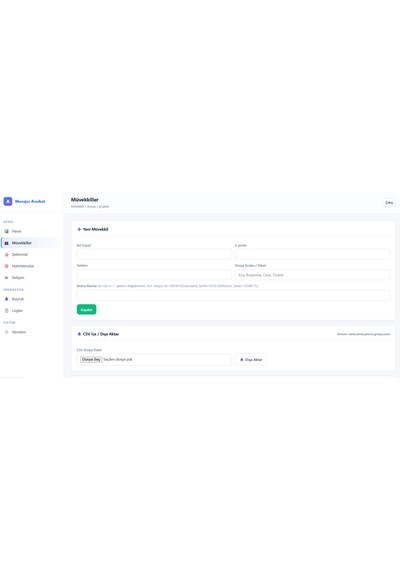The width and height of the screenshot is (400, 570).
Task: Click the Mesajcı Avukat logo icon
Action: (x=8, y=201)
